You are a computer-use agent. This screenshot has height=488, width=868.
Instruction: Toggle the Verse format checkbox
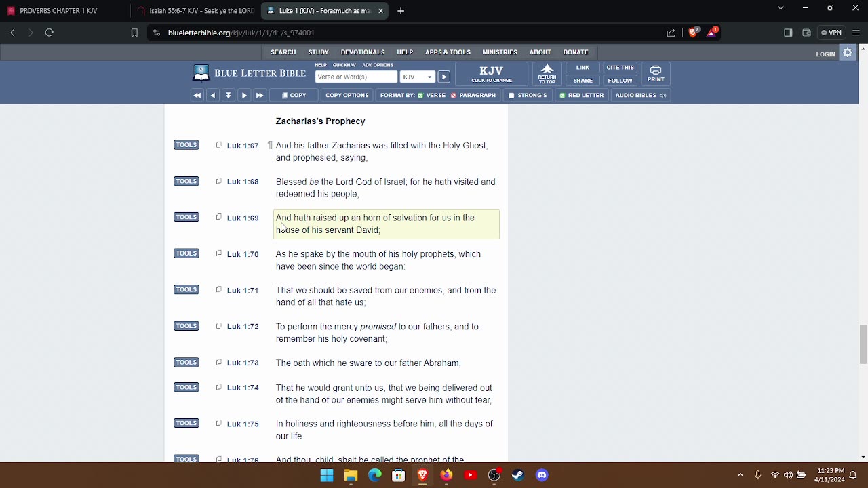click(421, 96)
